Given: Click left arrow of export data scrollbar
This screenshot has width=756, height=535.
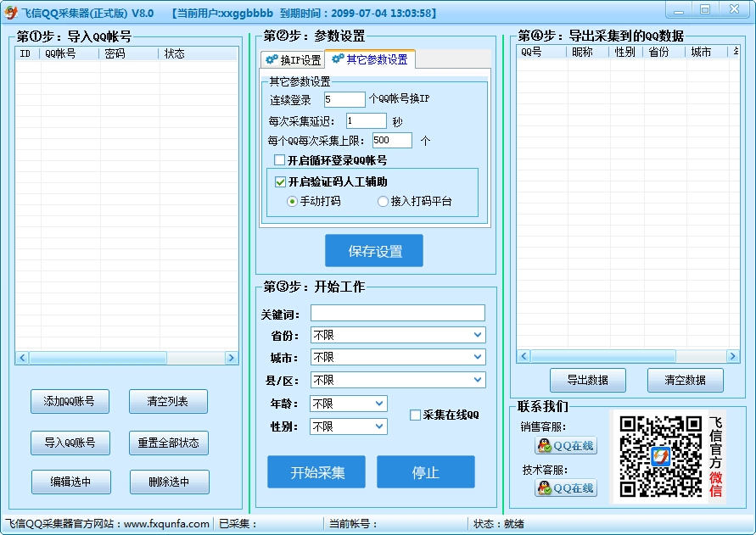Looking at the screenshot, I should [x=524, y=356].
